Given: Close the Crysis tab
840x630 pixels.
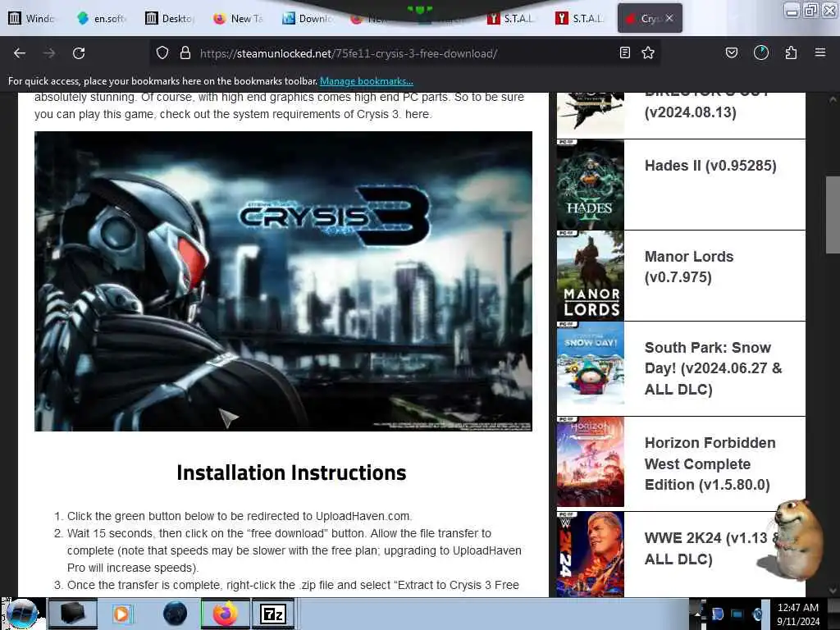Looking at the screenshot, I should tap(669, 18).
